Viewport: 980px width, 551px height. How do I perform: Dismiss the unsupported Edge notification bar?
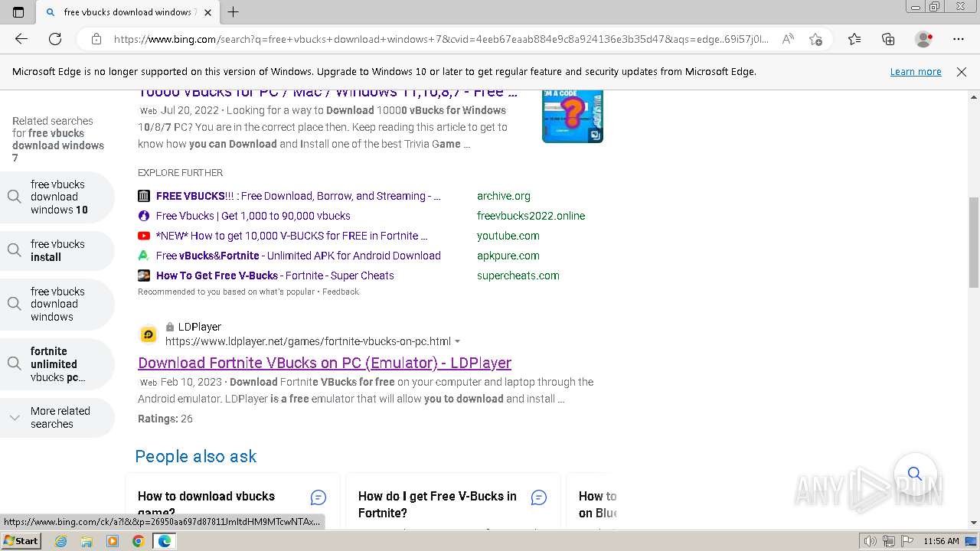click(962, 72)
